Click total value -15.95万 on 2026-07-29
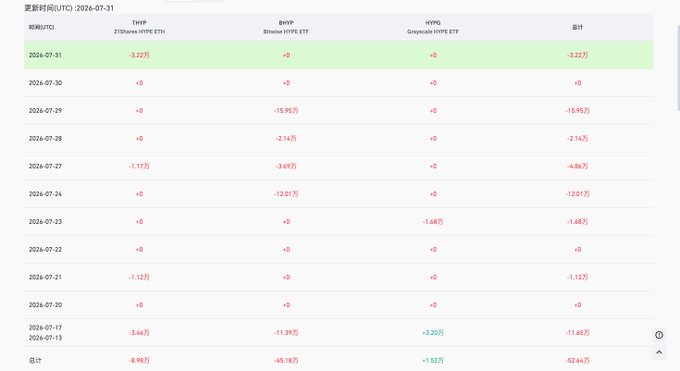 coord(577,111)
